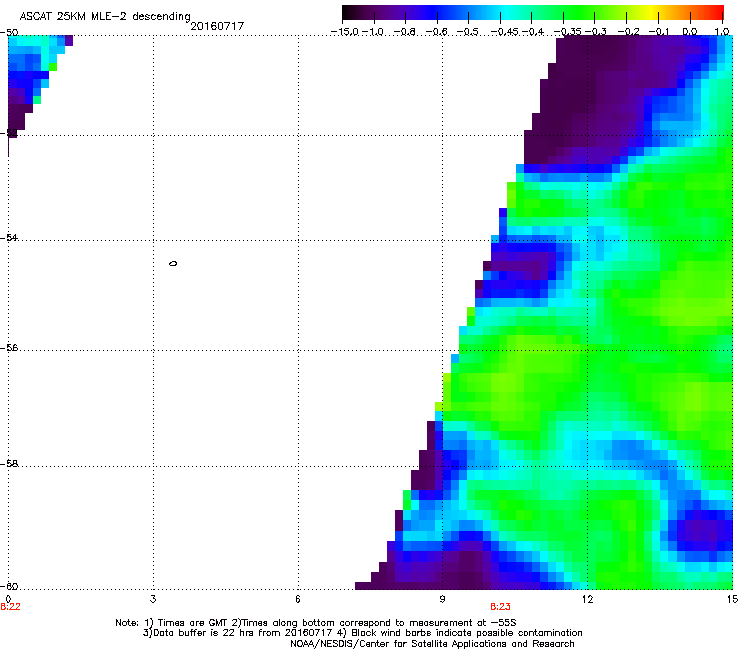Screen dimensions: 740x650
Task: Click the '1.0' color bar label
Action: click(x=722, y=32)
